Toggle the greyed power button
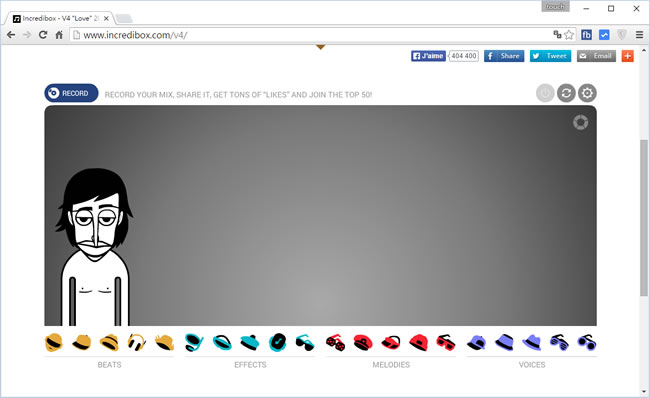 (545, 93)
